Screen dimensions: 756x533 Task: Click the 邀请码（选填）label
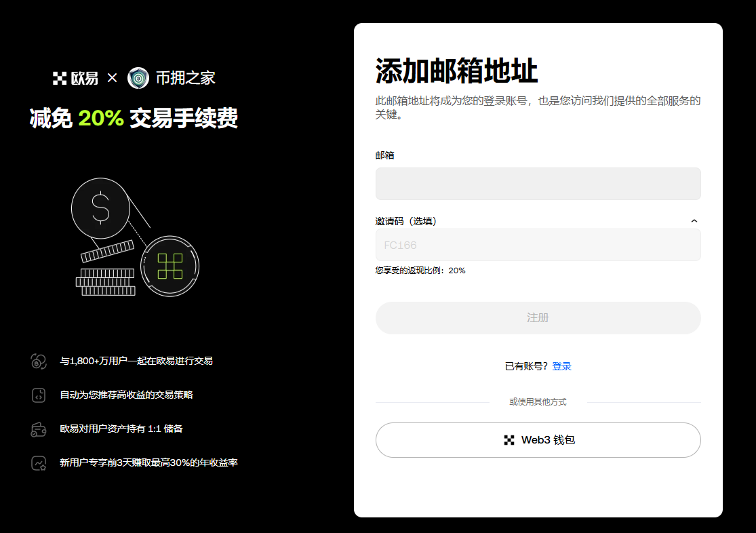tap(406, 221)
